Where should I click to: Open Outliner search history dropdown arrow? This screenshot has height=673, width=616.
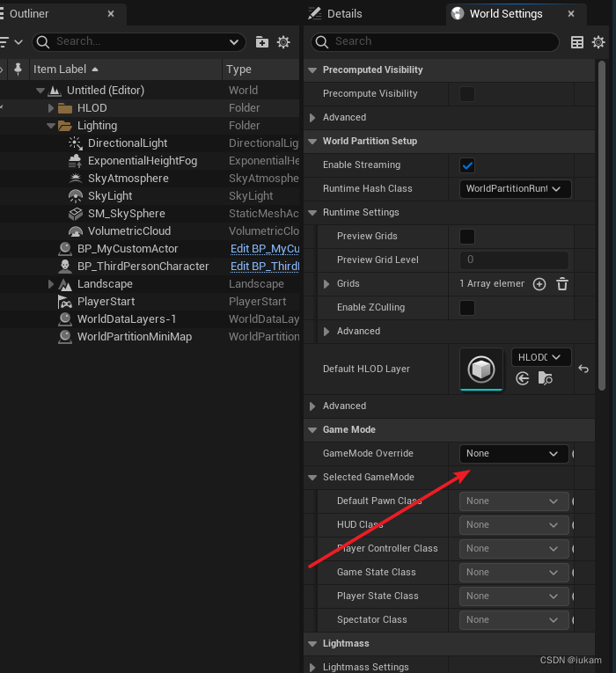point(234,42)
